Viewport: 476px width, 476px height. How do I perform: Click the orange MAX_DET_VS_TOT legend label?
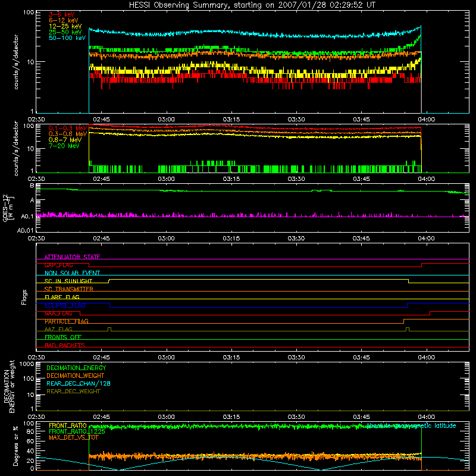[x=73, y=437]
